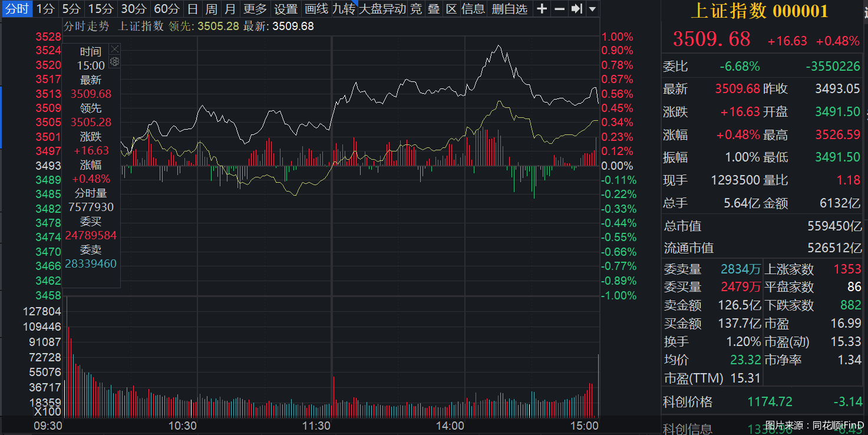Click the 上涨家数 1353 count
868x435 pixels.
coord(847,269)
